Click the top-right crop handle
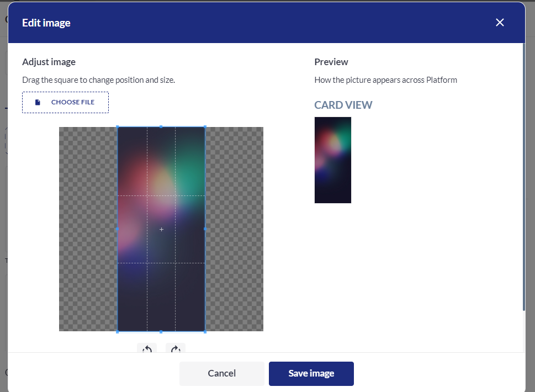 point(205,127)
